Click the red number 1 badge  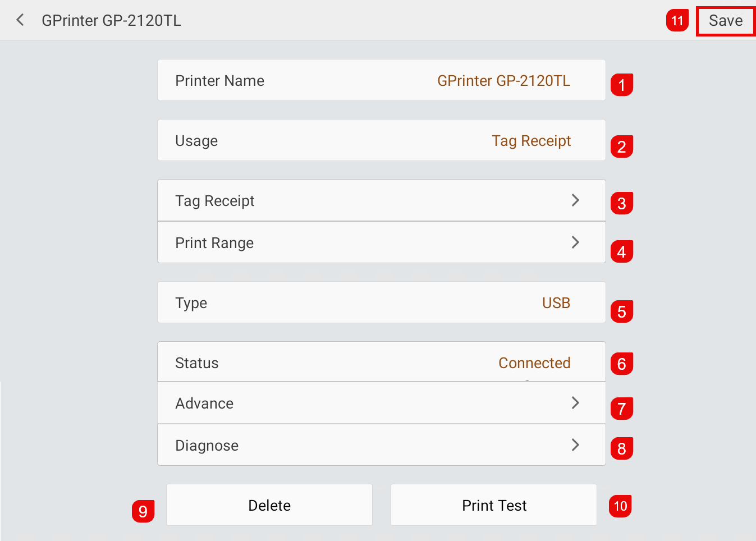coord(622,85)
